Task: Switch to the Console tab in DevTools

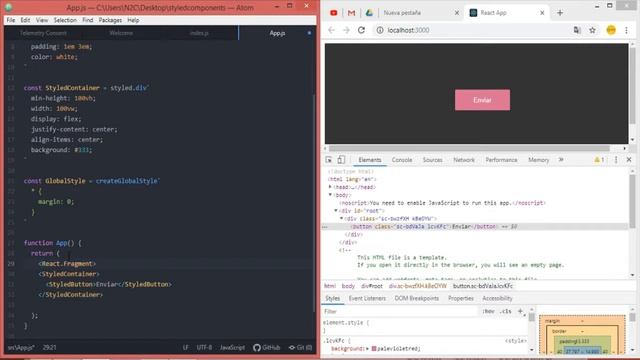Action: point(402,160)
